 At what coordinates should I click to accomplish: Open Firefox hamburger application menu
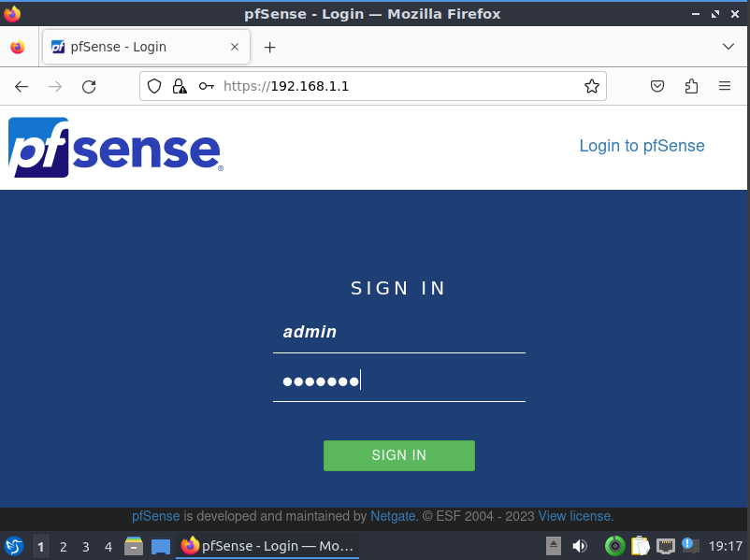(x=725, y=86)
